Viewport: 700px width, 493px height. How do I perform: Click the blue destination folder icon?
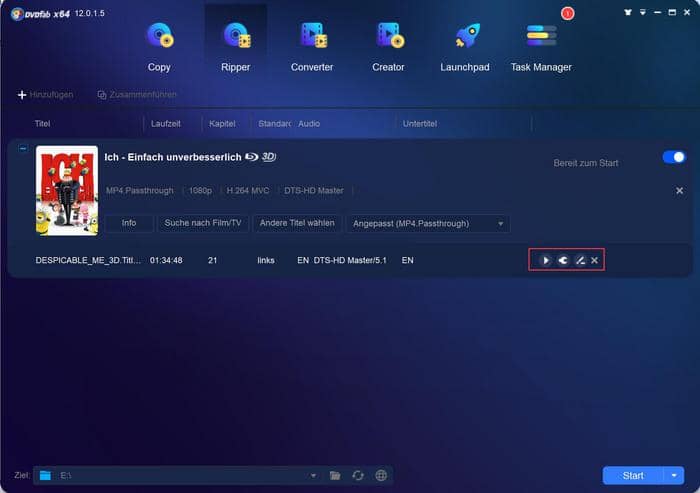click(45, 476)
